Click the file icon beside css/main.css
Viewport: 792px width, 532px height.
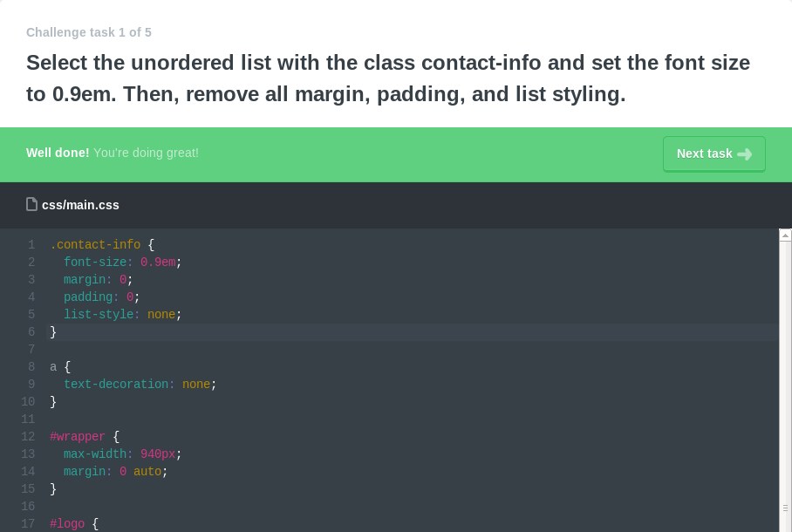point(31,205)
